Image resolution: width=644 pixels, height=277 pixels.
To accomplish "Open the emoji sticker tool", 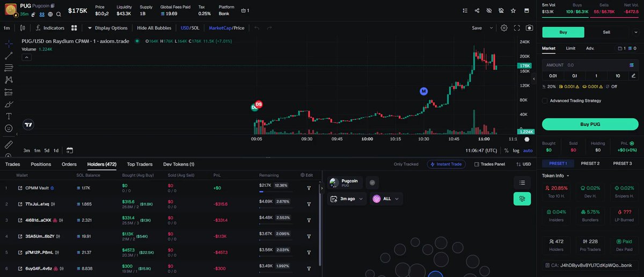I will tap(9, 128).
